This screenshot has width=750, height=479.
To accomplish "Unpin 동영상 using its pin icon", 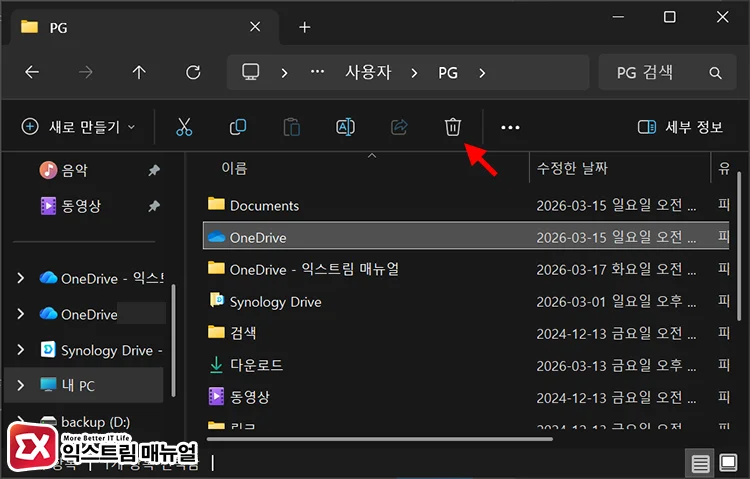I will pos(154,206).
